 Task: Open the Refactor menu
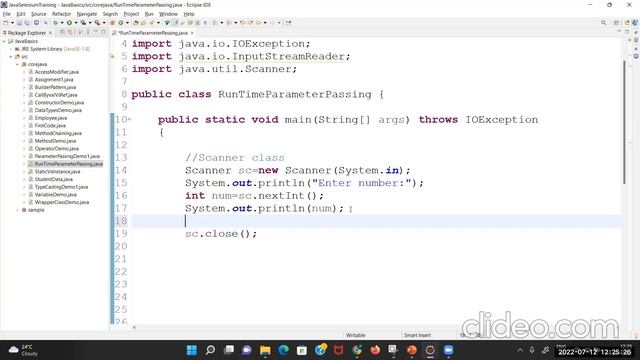(x=62, y=14)
